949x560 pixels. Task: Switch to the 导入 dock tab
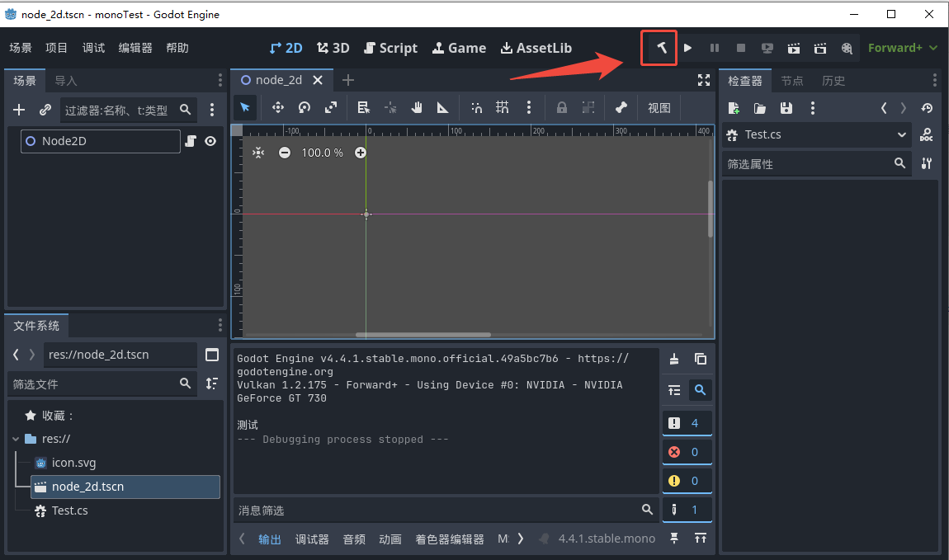click(x=66, y=81)
